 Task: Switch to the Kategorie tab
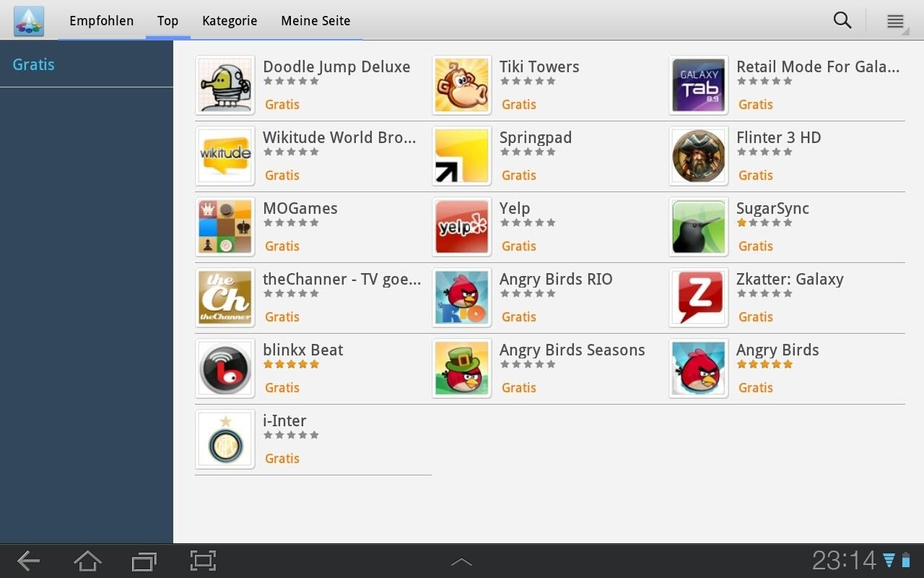pos(230,21)
